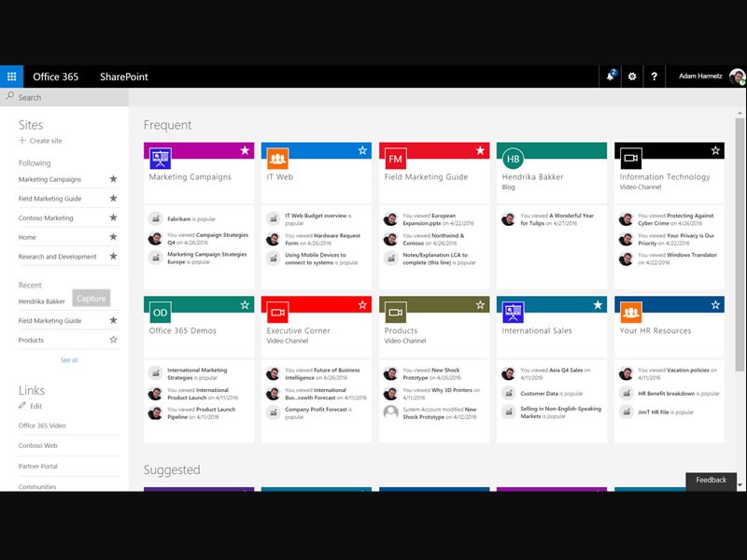This screenshot has height=560, width=747.
Task: Open Adam Harmetz's profile picture
Action: 736,76
